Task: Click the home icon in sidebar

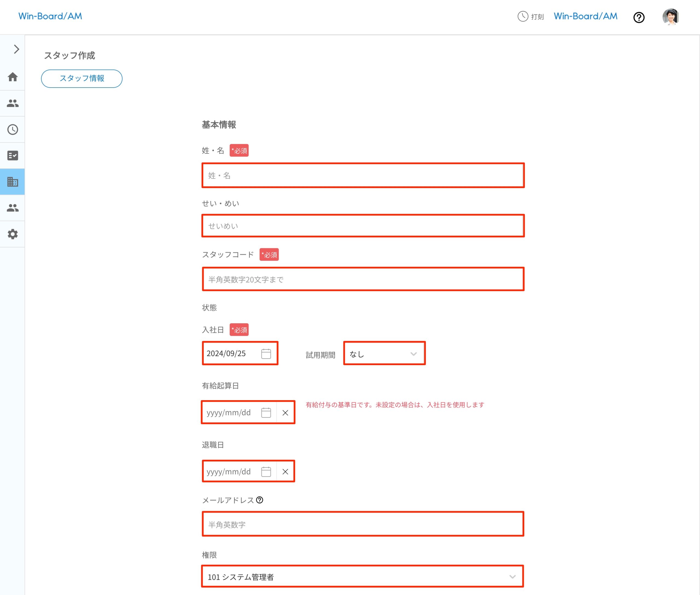Action: [x=13, y=77]
